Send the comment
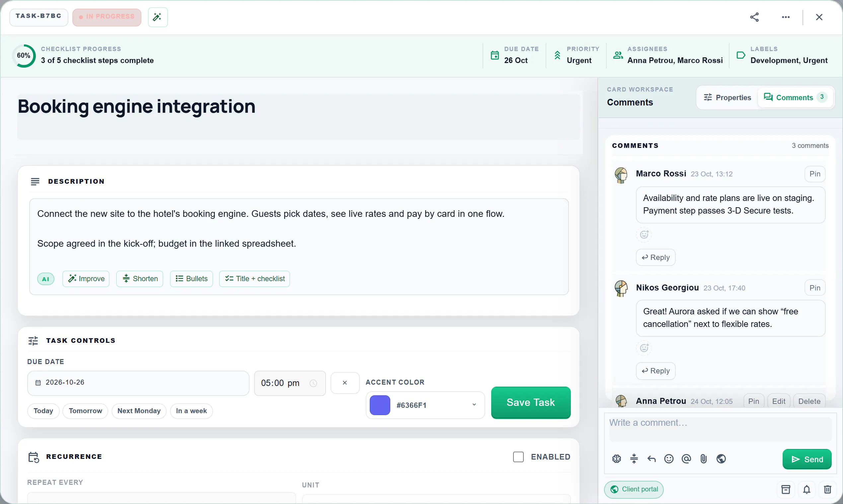 pyautogui.click(x=807, y=459)
